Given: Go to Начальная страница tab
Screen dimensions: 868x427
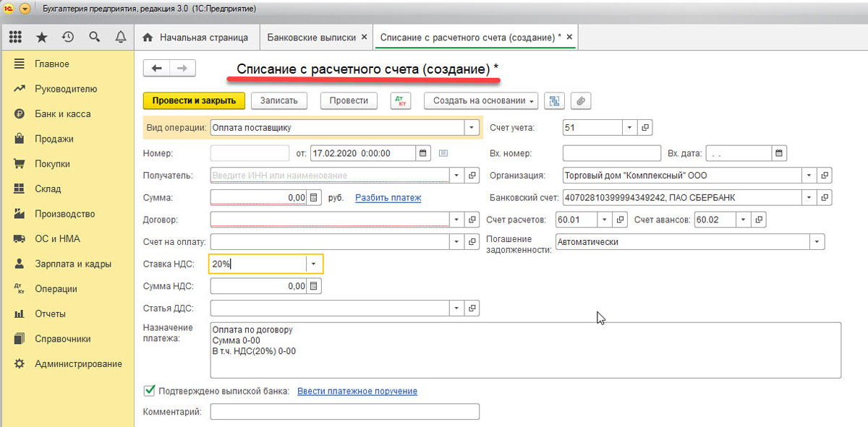Looking at the screenshot, I should [196, 37].
